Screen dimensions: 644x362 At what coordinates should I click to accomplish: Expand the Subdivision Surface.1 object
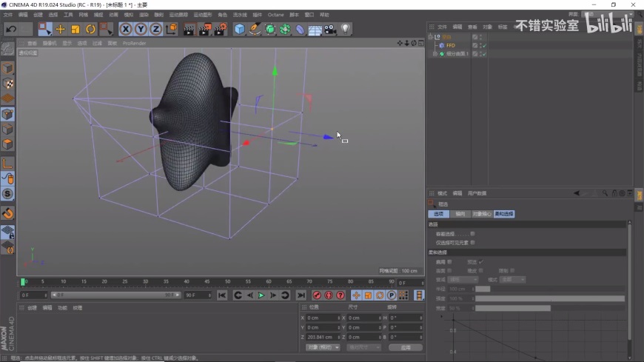pyautogui.click(x=435, y=54)
